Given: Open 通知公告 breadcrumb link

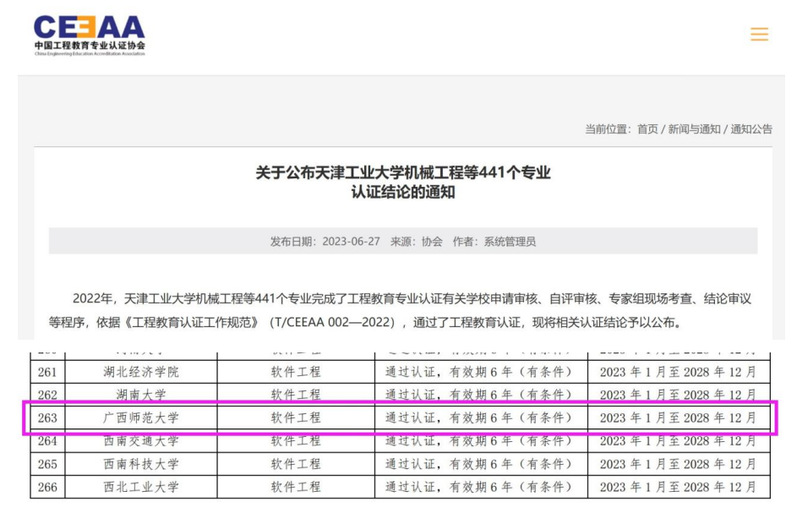Looking at the screenshot, I should point(751,129).
